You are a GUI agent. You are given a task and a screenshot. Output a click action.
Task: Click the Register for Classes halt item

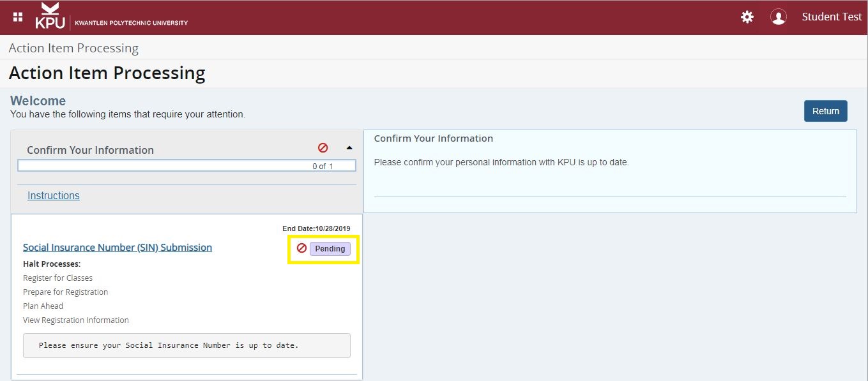57,278
